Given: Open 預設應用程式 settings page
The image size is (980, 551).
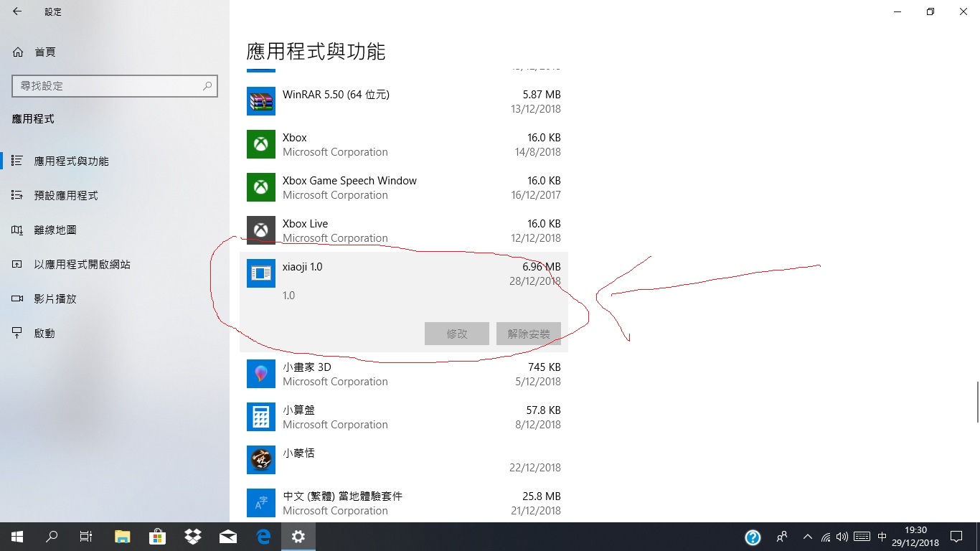Looking at the screenshot, I should (66, 195).
